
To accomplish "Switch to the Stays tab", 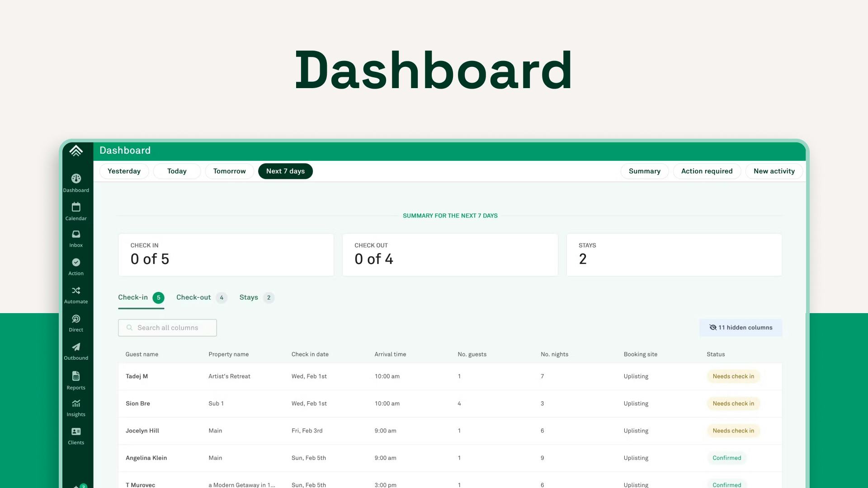I will click(249, 297).
